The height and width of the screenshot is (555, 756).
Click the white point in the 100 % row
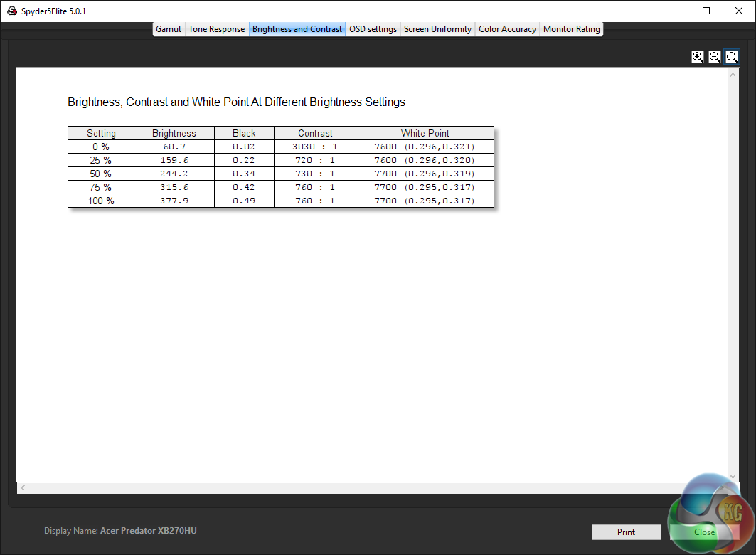tap(425, 201)
